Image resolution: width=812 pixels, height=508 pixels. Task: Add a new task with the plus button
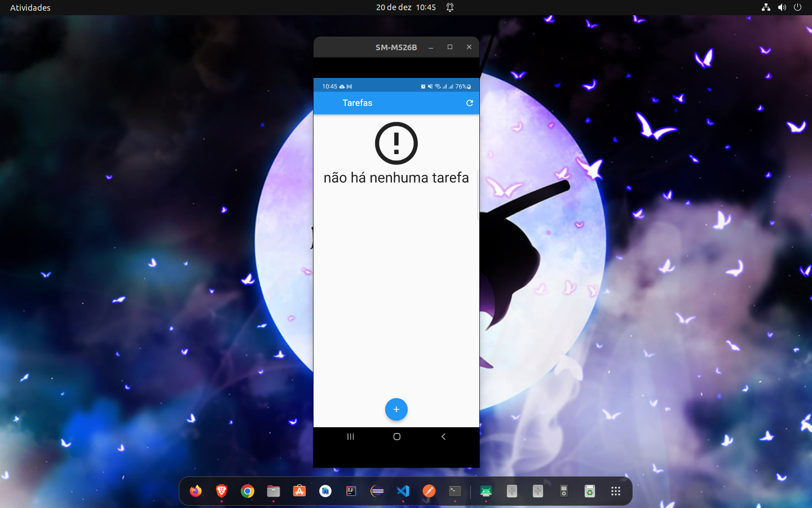click(x=396, y=409)
